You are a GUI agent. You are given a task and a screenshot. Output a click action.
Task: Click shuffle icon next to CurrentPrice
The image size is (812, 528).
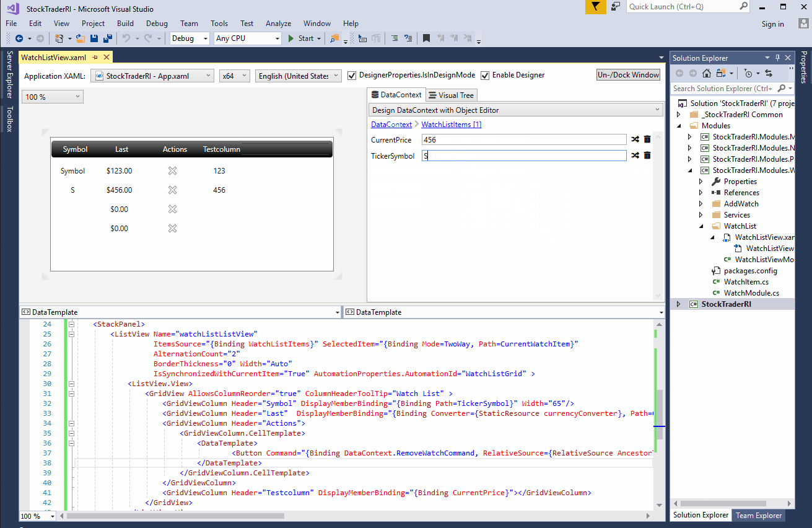(x=635, y=139)
